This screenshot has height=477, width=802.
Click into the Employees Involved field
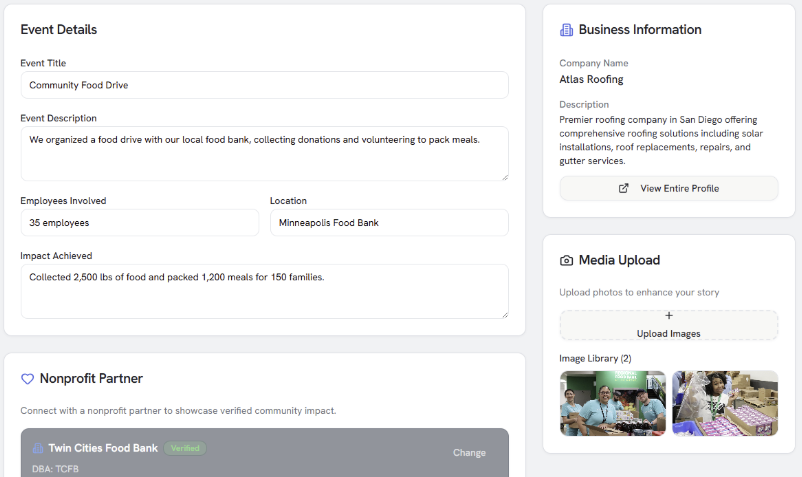[x=139, y=222]
